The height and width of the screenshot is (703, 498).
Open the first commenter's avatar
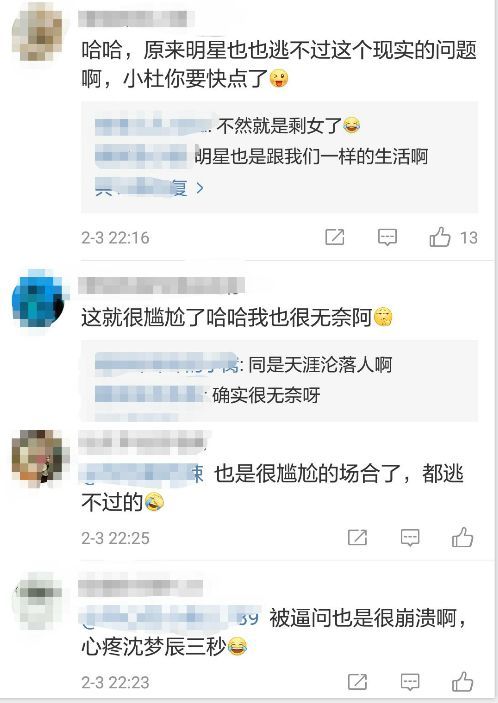38,33
